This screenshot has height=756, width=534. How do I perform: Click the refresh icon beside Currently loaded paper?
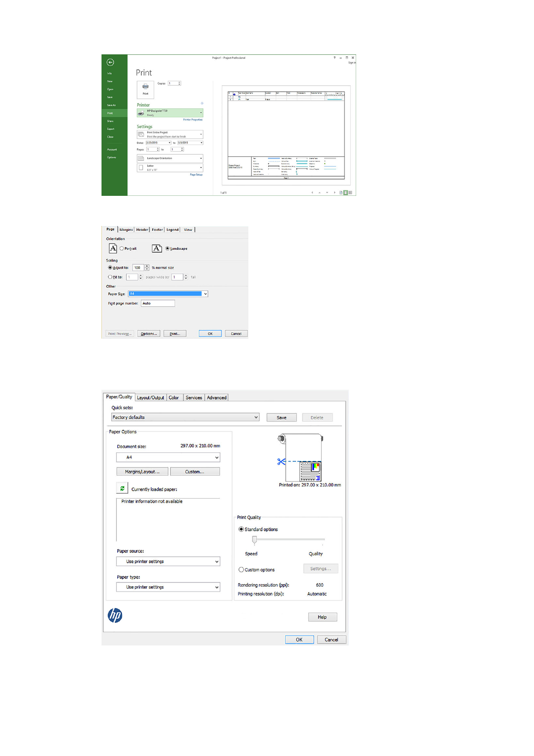122,489
